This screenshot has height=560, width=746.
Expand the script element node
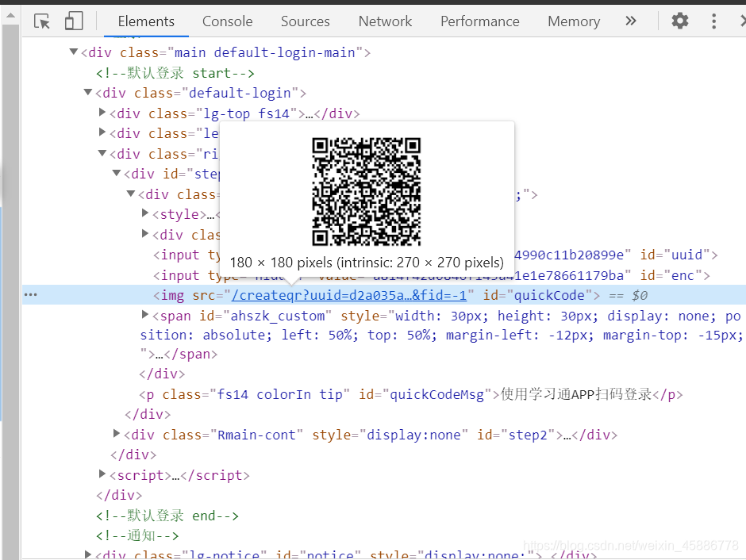click(x=102, y=474)
